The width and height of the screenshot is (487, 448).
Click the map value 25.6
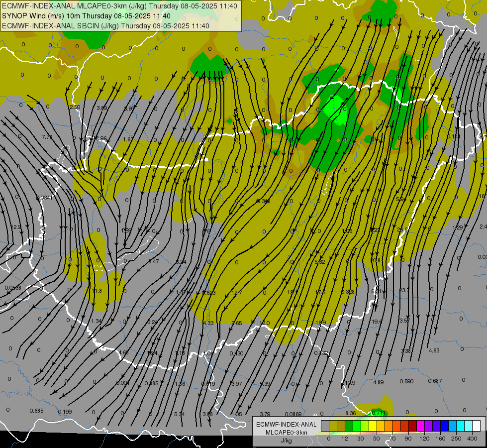tap(402, 229)
